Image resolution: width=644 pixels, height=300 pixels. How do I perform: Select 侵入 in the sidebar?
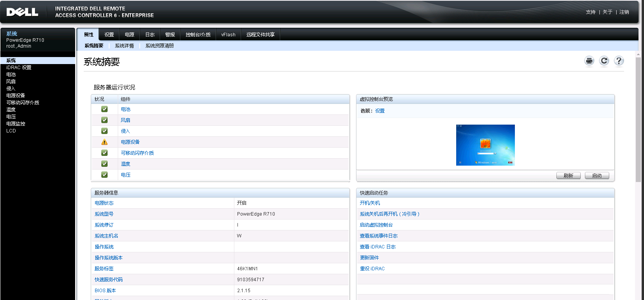11,89
